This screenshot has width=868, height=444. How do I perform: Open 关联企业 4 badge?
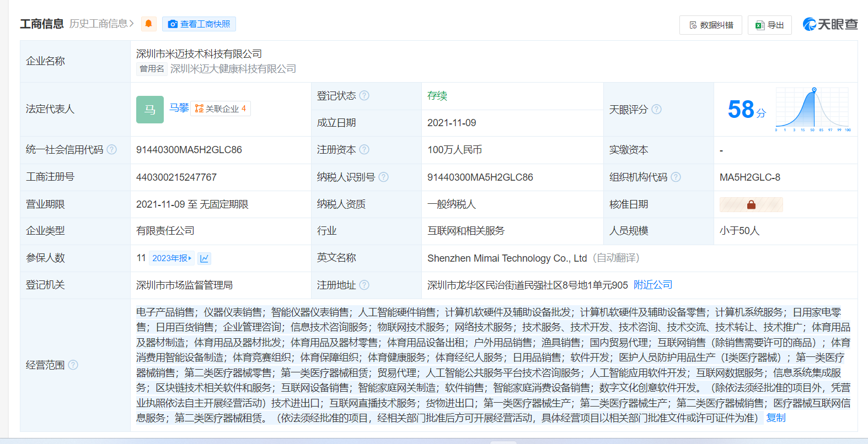tap(221, 109)
